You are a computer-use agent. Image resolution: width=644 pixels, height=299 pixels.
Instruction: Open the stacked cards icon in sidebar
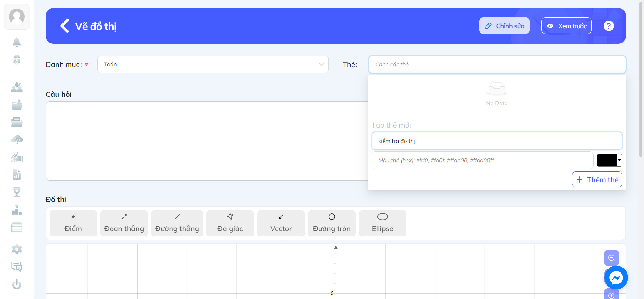[17, 122]
